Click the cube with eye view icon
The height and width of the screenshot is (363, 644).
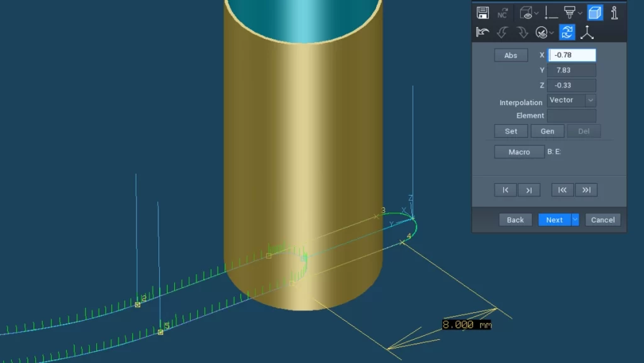526,13
